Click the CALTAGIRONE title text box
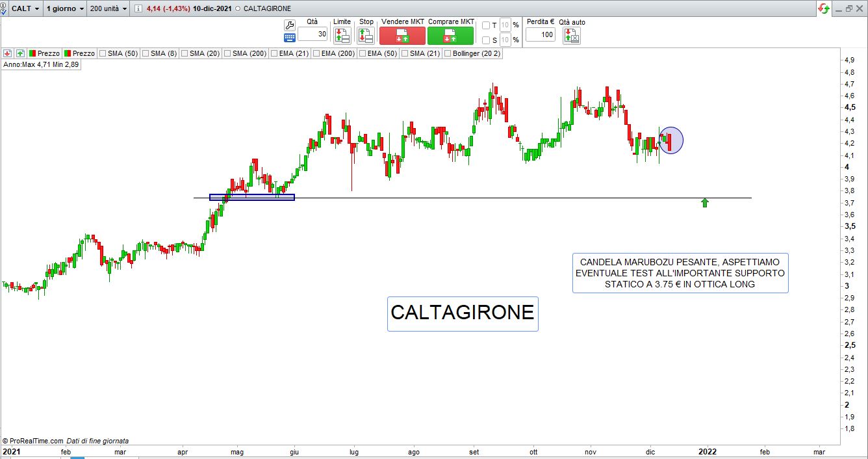 coord(463,313)
